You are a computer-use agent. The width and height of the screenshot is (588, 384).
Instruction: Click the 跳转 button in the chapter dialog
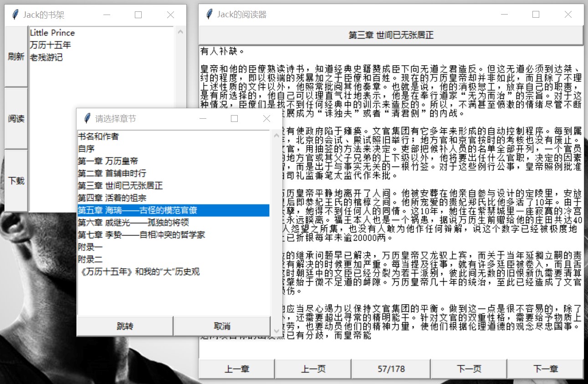125,326
